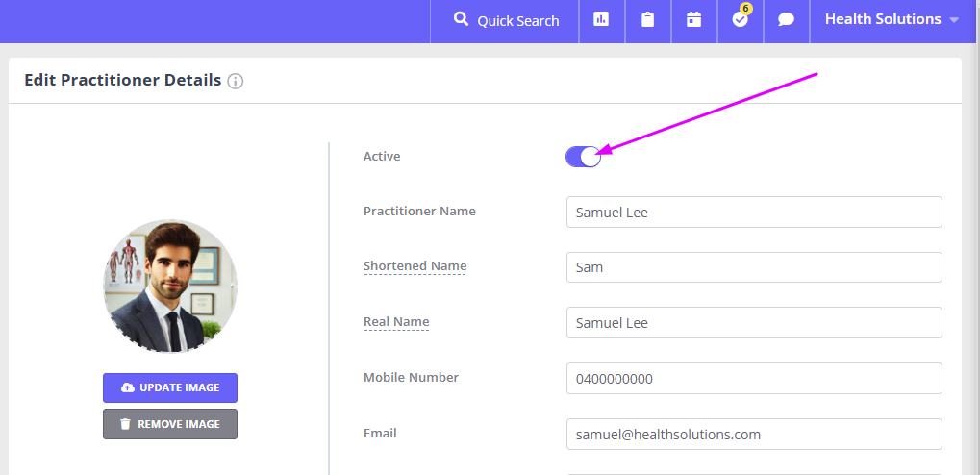Click the Shortened Name input field
The width and height of the screenshot is (980, 475).
[x=753, y=267]
